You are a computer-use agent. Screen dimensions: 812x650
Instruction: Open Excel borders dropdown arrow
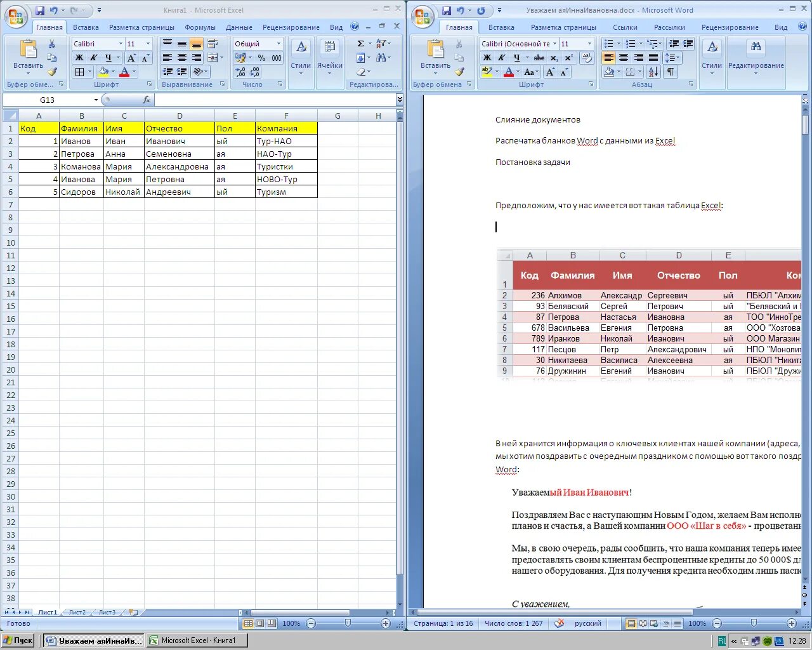pyautogui.click(x=89, y=72)
